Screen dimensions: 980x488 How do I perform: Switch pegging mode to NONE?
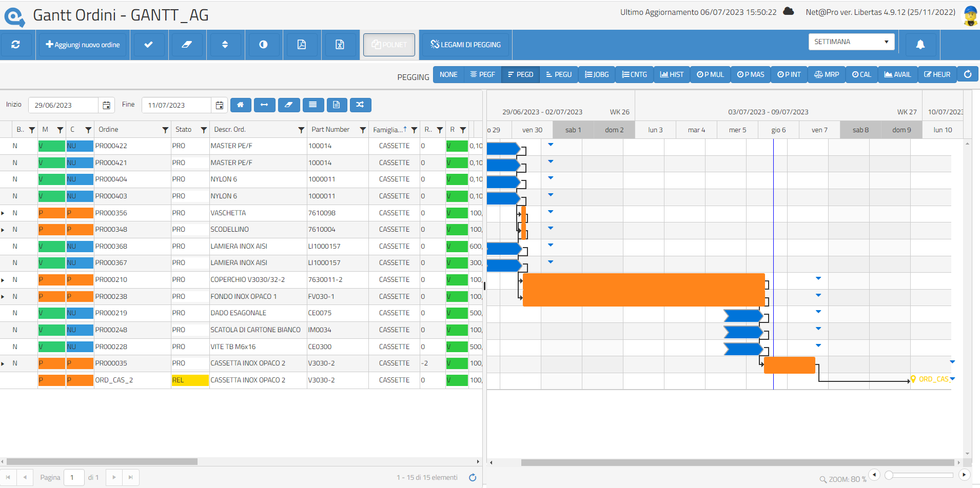click(x=448, y=74)
